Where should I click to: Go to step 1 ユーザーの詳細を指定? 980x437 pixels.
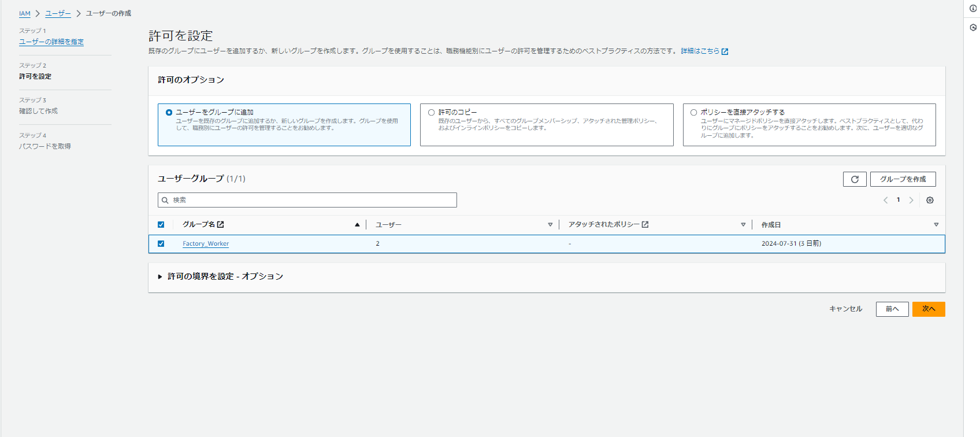pos(51,42)
